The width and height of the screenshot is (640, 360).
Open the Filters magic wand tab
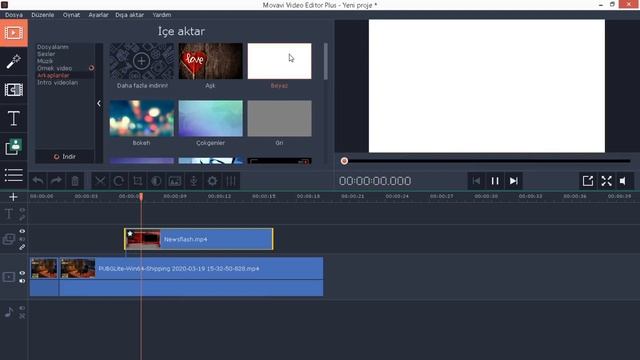click(13, 61)
